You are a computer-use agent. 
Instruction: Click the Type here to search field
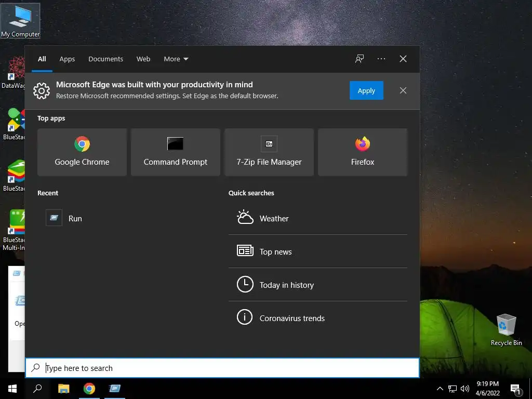click(x=222, y=368)
